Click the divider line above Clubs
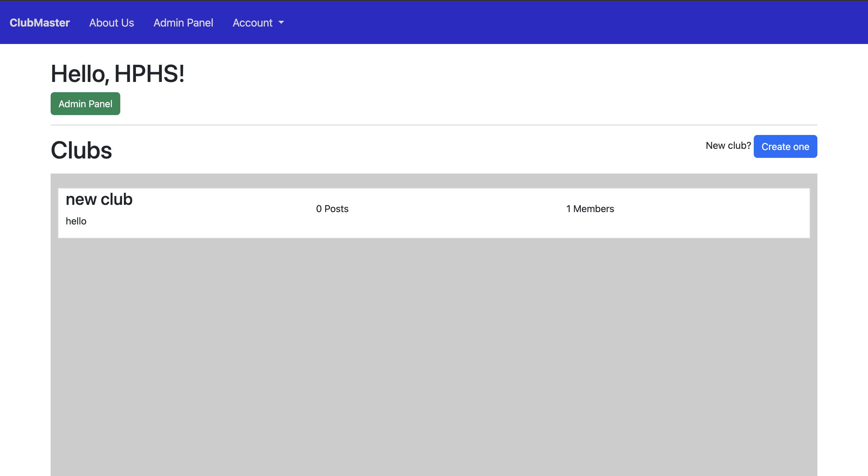Viewport: 868px width, 476px height. click(x=434, y=125)
